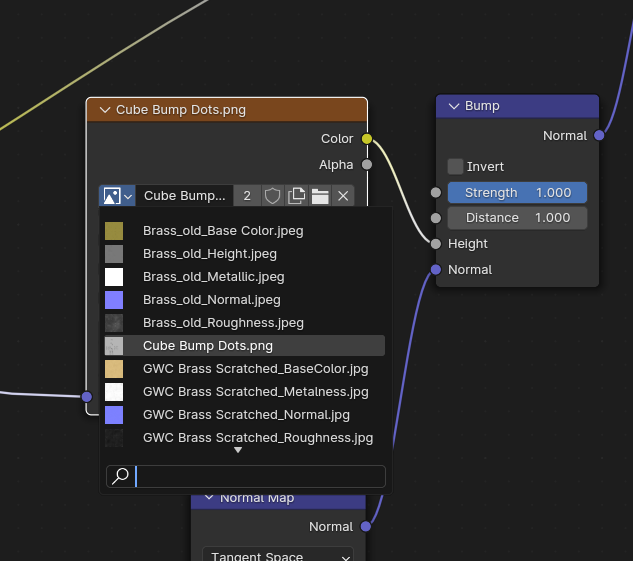Click the image user count 2 button
This screenshot has width=633, height=561.
pyautogui.click(x=247, y=196)
